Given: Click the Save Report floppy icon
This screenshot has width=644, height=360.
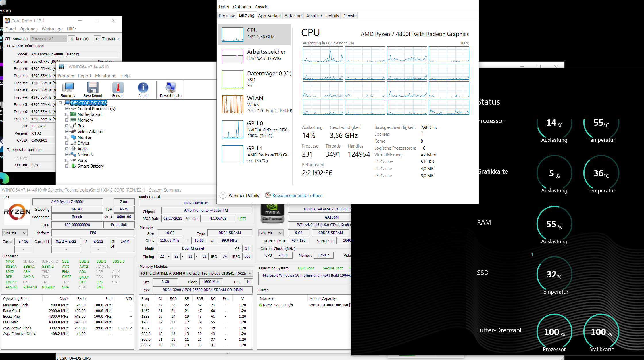Looking at the screenshot, I should pyautogui.click(x=93, y=88).
